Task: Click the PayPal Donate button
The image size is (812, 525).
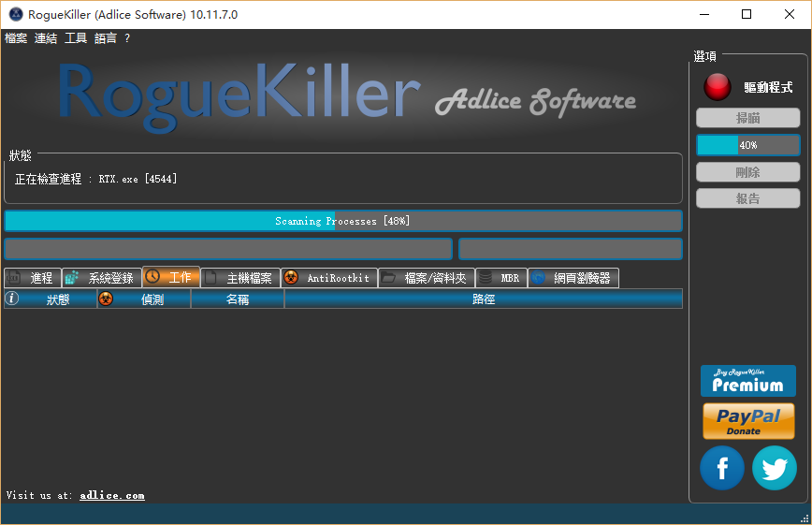Action: (x=748, y=421)
